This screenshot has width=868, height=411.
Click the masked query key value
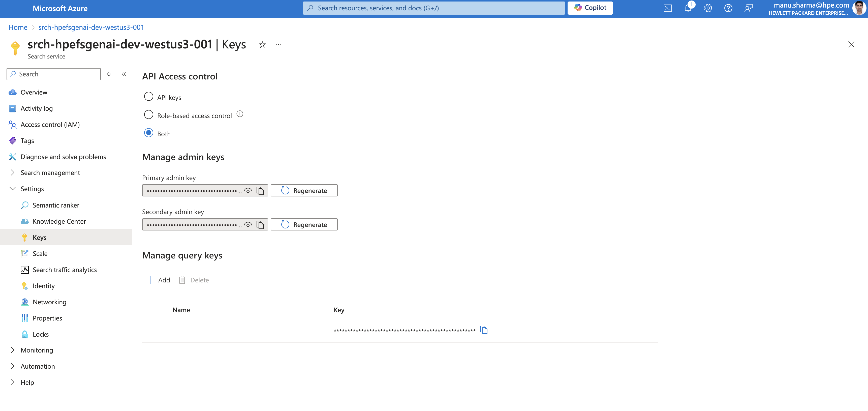404,330
